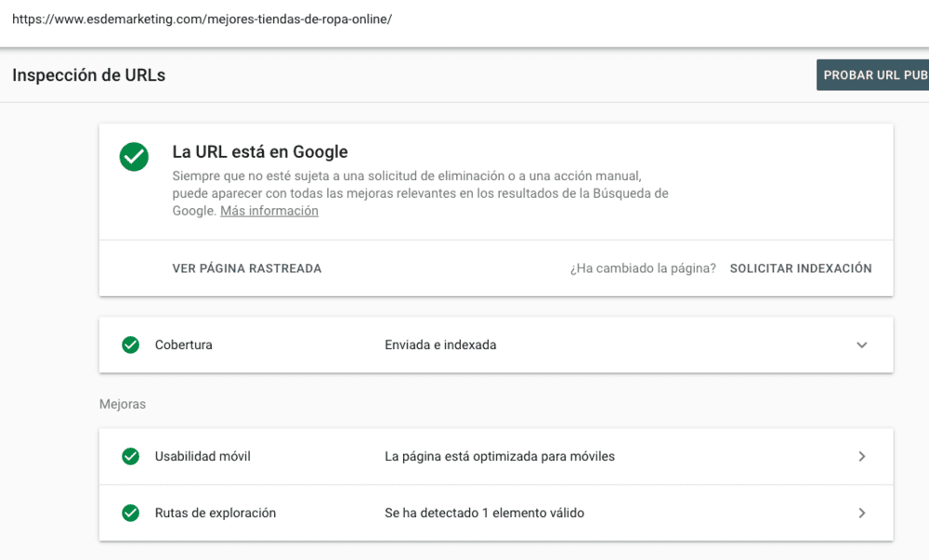This screenshot has height=560, width=929.
Task: Open Rutas de exploración details via right chevron
Action: click(x=861, y=513)
